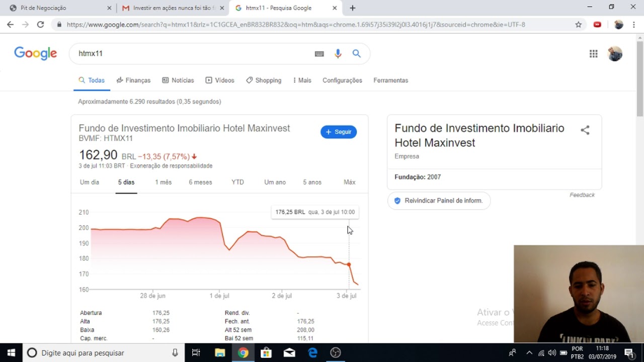Bookmark page with star icon

pyautogui.click(x=579, y=24)
